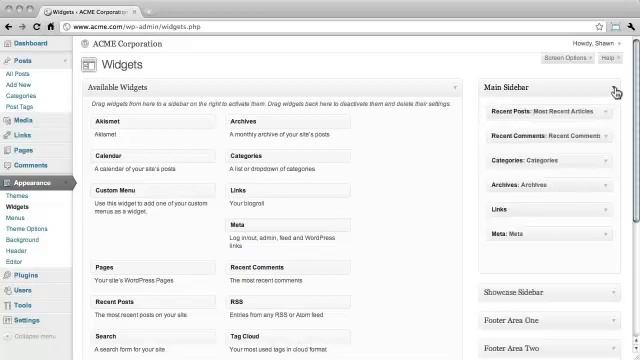Open the Screen Options dropdown tab

pos(568,58)
